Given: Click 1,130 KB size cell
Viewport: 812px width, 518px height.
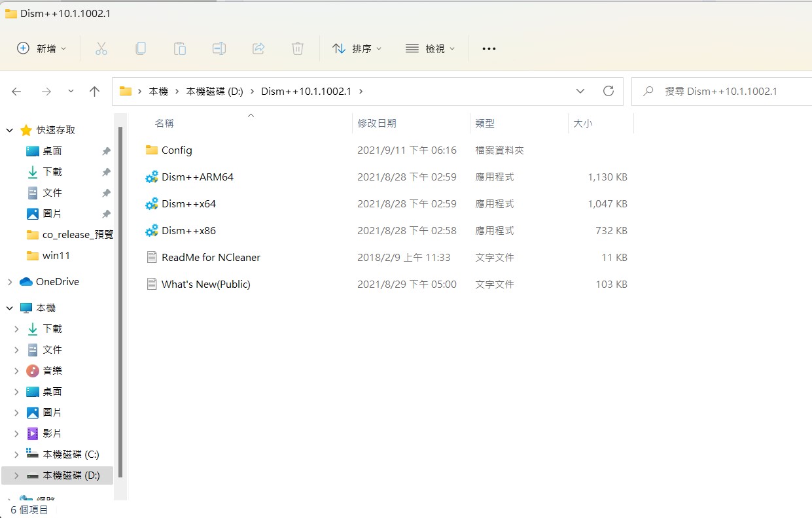Looking at the screenshot, I should [x=608, y=177].
